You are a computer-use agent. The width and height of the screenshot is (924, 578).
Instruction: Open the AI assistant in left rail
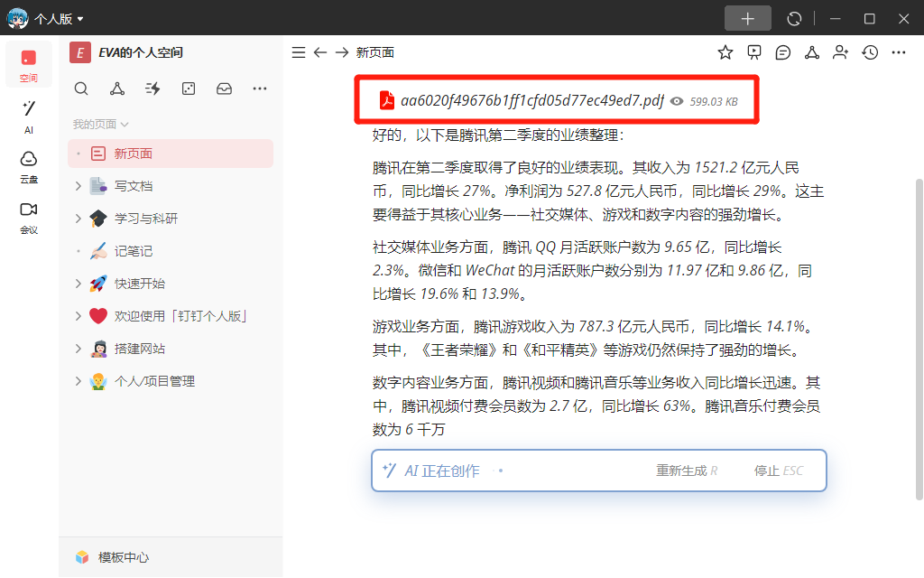(28, 117)
